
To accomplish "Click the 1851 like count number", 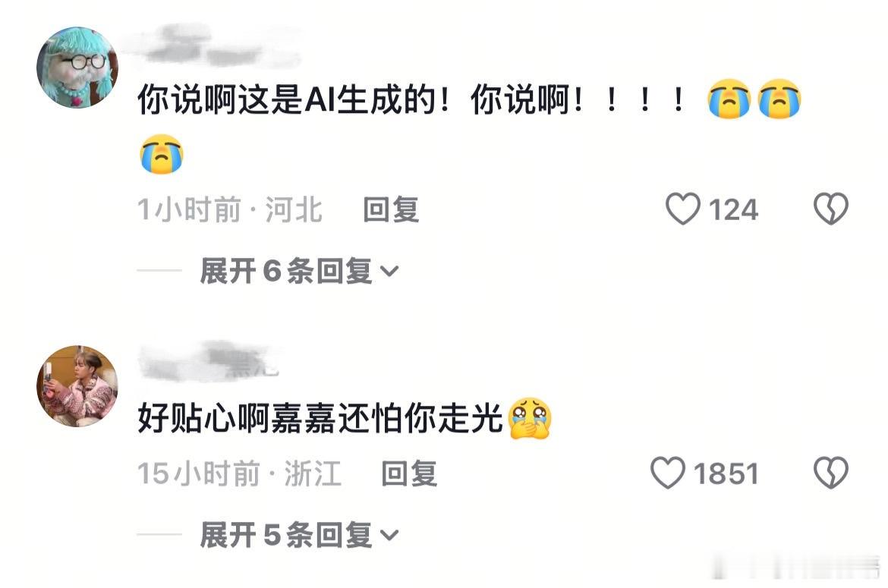I will [726, 473].
